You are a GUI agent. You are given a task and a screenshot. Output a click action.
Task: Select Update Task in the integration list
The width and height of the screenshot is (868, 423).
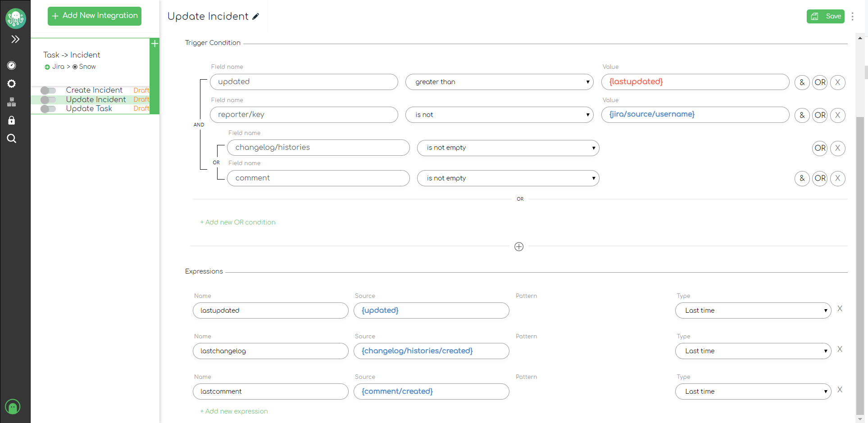click(89, 108)
